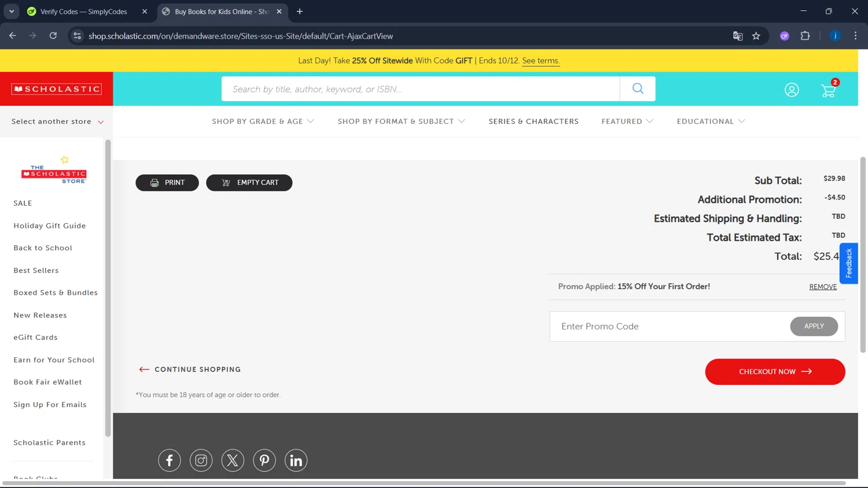Click the browser forward arrow
Screen dimensions: 868x488
click(33, 36)
